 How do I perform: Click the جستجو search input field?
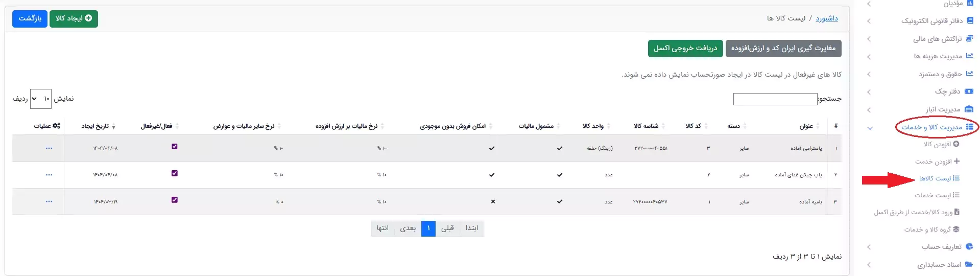coord(775,99)
